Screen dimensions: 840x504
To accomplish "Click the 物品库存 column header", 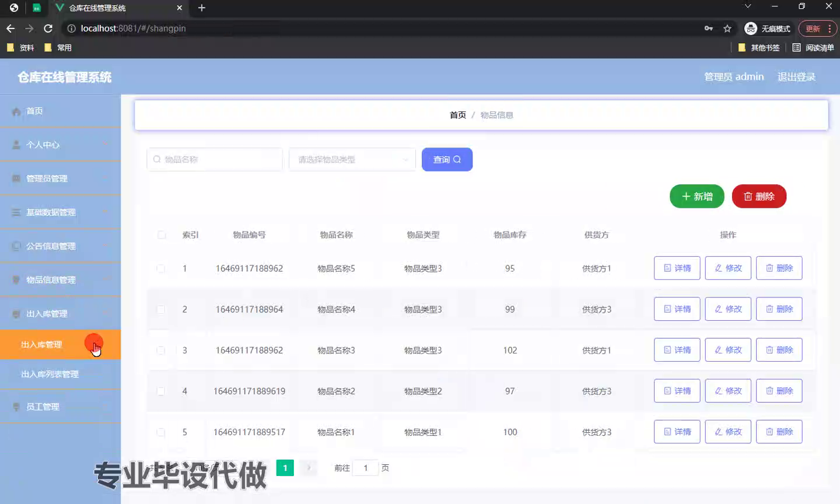I will (510, 235).
